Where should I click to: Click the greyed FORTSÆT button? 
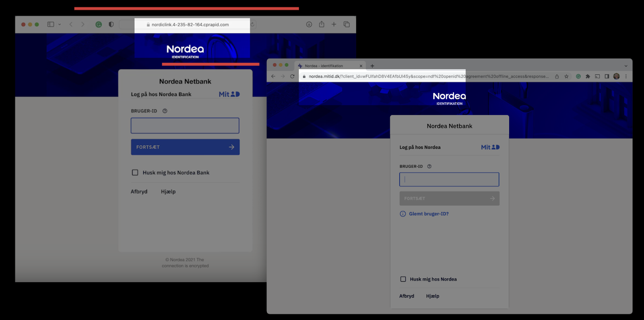[x=449, y=199]
